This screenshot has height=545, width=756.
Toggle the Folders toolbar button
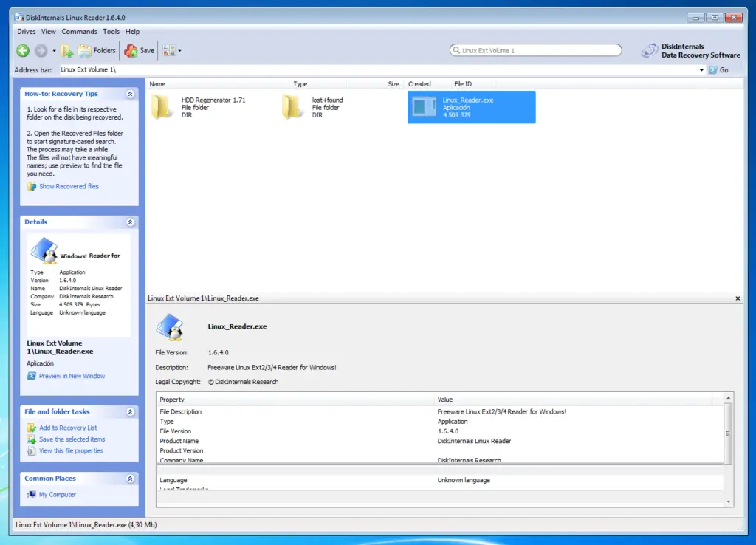pos(97,51)
